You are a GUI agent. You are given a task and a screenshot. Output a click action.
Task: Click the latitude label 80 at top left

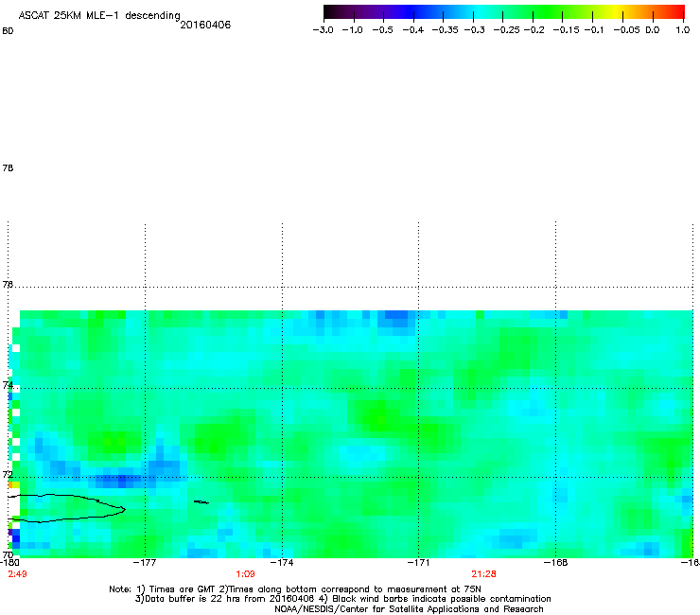(x=8, y=31)
